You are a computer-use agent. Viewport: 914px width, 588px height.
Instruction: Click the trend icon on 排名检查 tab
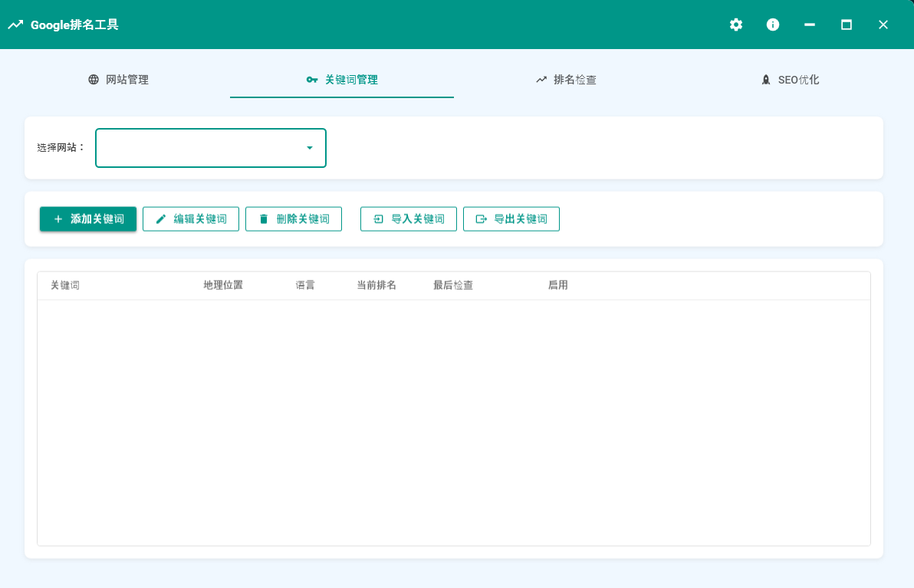(541, 80)
